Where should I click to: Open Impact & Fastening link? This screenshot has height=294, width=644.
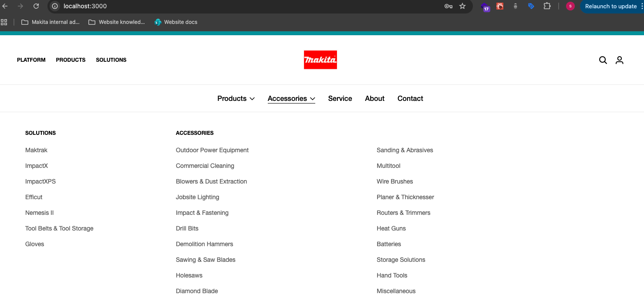pyautogui.click(x=202, y=213)
